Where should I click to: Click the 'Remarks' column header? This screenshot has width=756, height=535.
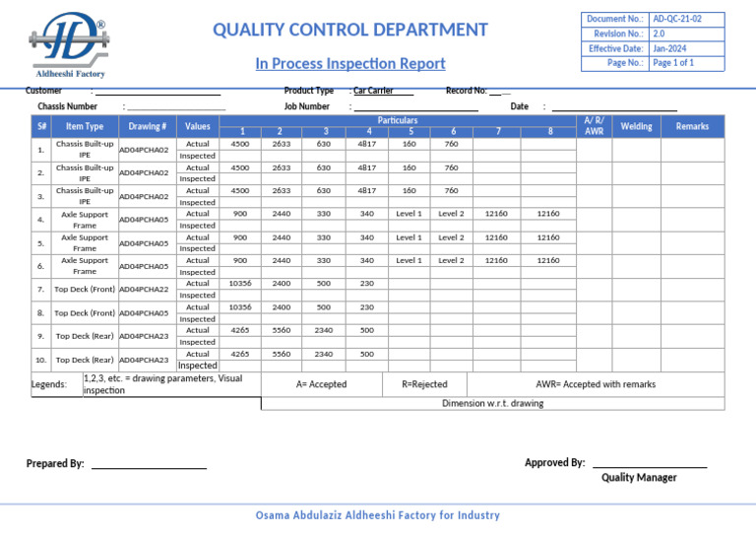coord(692,126)
